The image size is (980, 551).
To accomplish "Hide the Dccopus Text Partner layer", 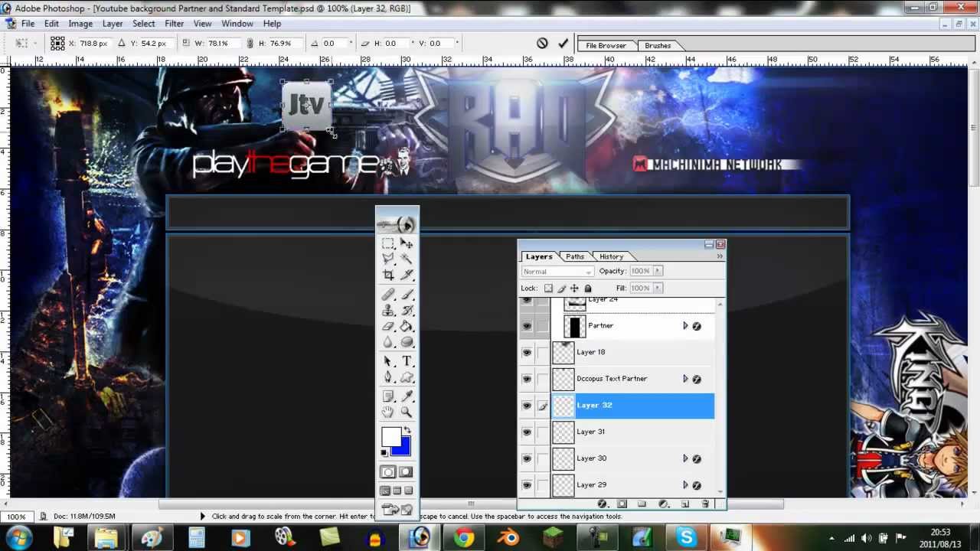I will 527,379.
